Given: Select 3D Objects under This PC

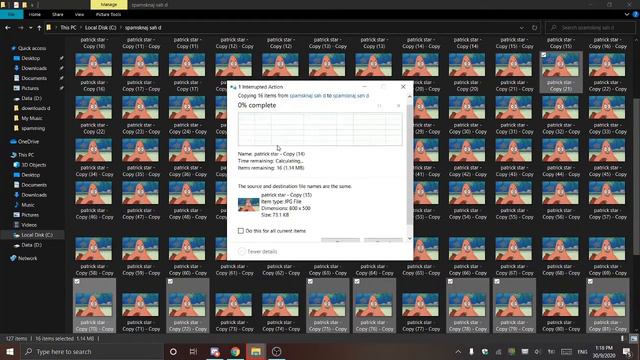Looking at the screenshot, I should [x=33, y=165].
